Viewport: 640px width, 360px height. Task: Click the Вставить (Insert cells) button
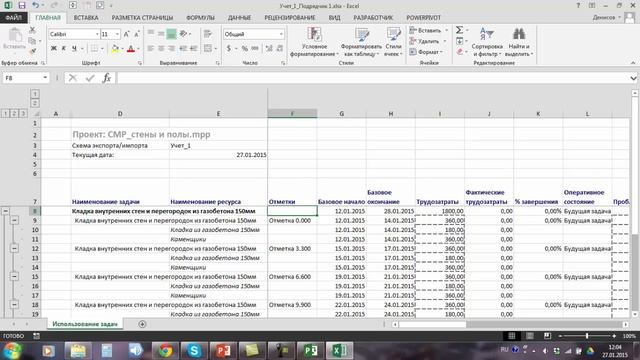[428, 30]
